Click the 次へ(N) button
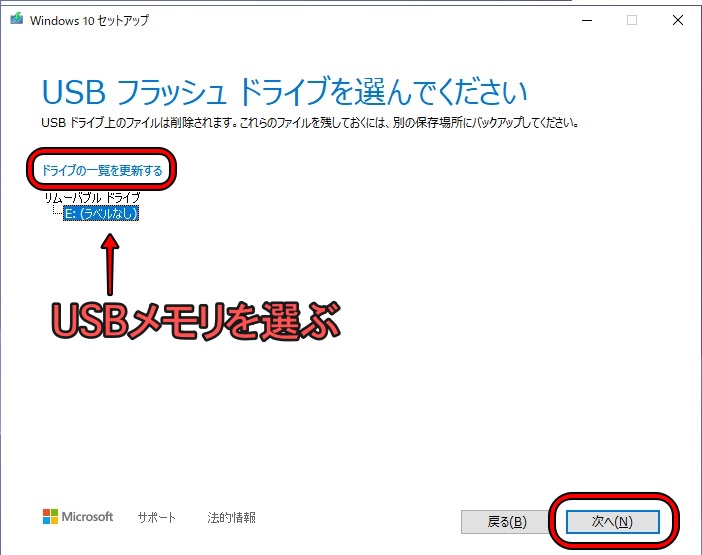The height and width of the screenshot is (555, 702). point(612,522)
